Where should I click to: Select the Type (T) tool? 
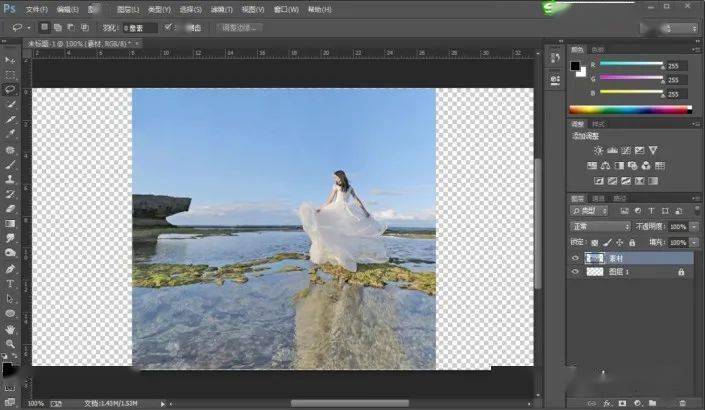pos(10,284)
